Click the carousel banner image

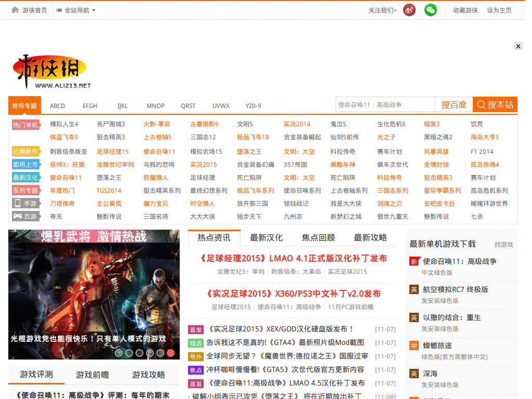[94, 295]
